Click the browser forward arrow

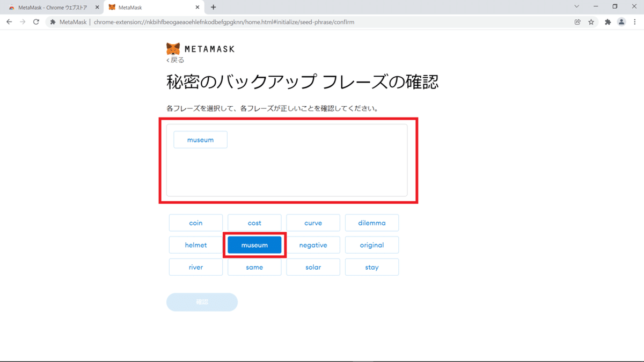pyautogui.click(x=23, y=22)
